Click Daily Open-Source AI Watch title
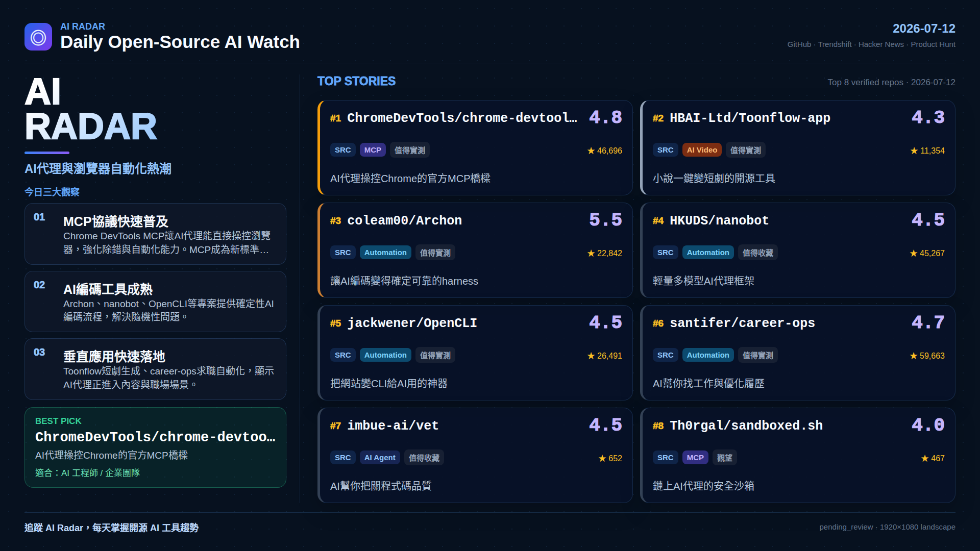The image size is (980, 551). click(x=180, y=42)
